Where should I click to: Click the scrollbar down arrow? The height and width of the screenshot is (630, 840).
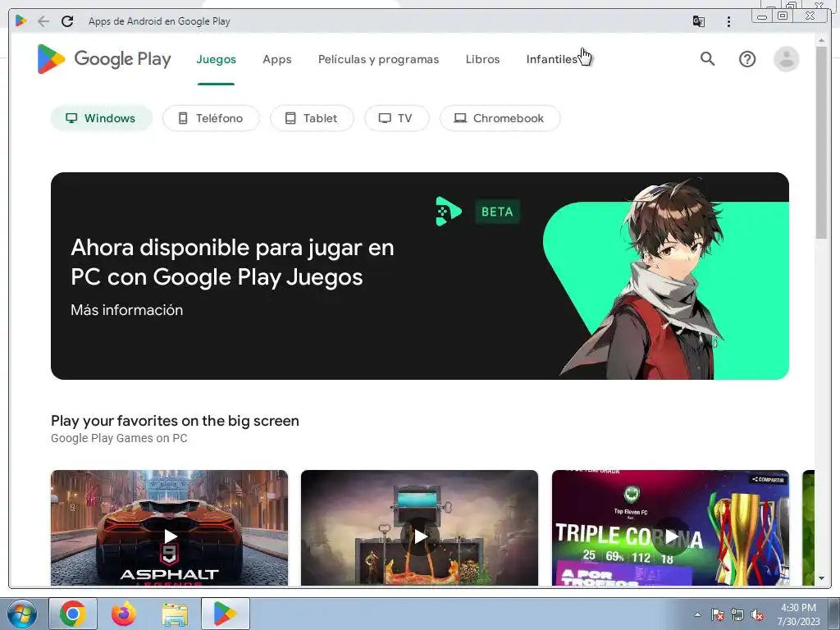point(821,578)
